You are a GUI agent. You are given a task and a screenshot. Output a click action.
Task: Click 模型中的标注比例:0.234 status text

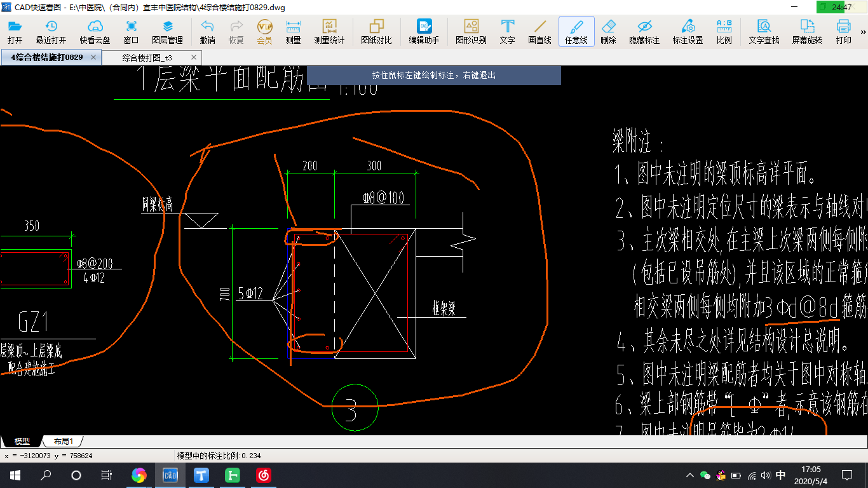[219, 456]
